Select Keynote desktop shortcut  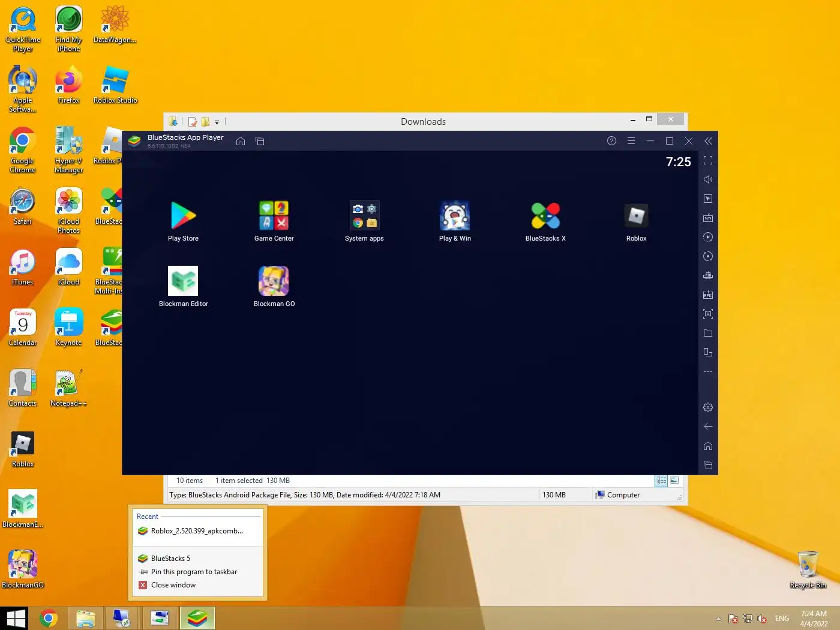[x=68, y=328]
